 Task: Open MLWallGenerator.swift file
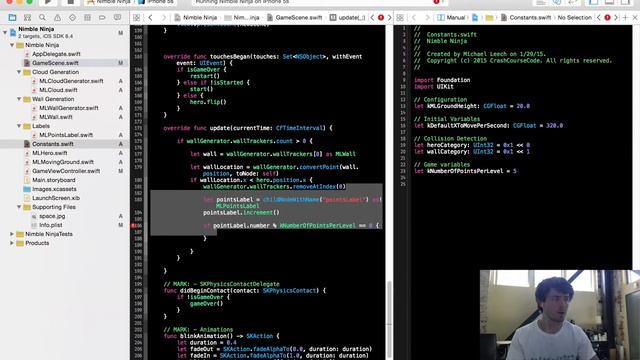point(69,108)
